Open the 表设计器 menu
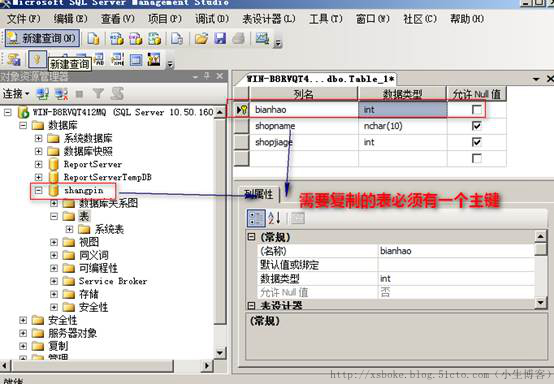This screenshot has height=384, width=554. [269, 19]
